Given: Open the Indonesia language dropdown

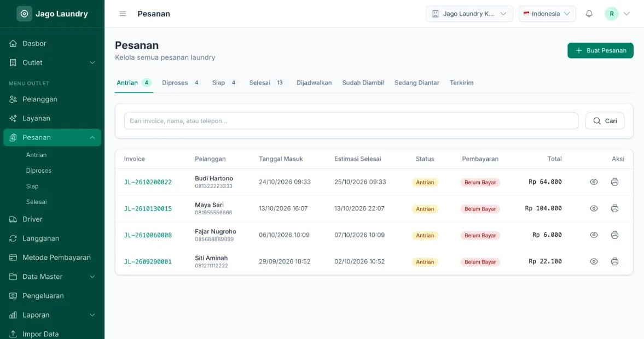Looking at the screenshot, I should coord(547,14).
